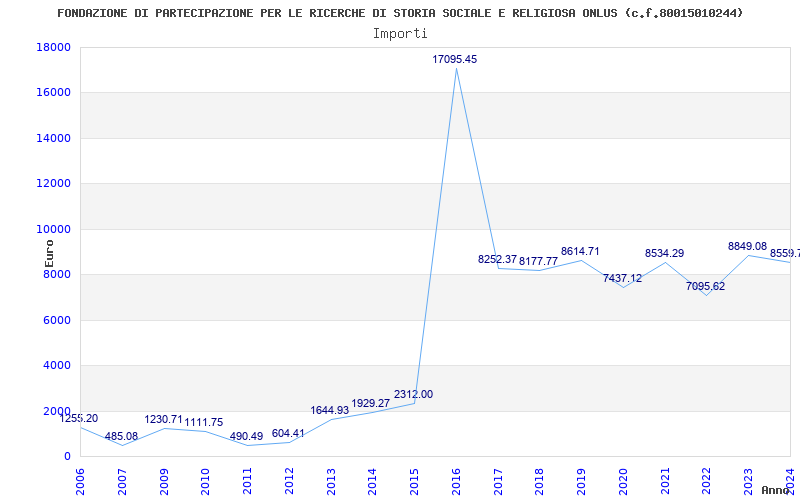Click the 604.41 data label
This screenshot has height=500, width=800.
[288, 434]
